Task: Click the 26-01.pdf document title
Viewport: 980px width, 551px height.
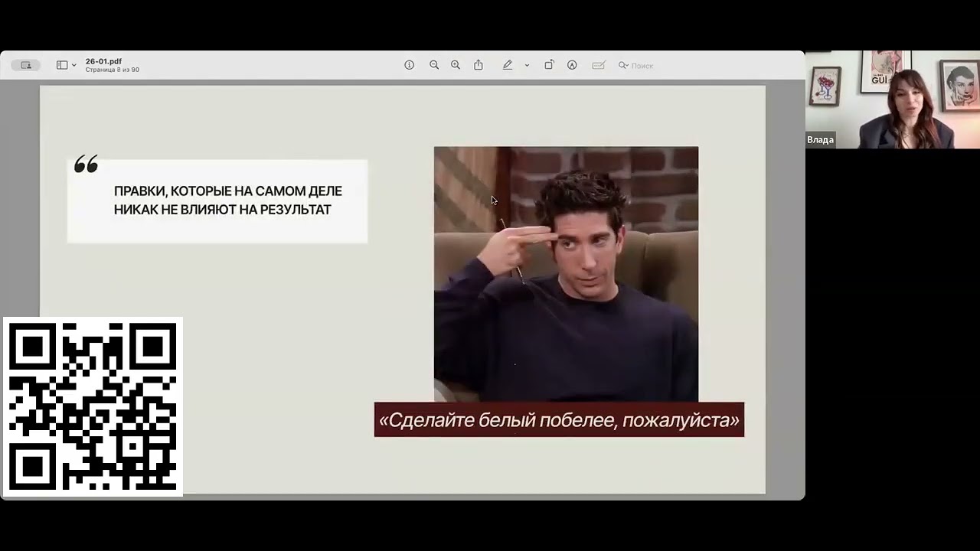Action: [103, 61]
